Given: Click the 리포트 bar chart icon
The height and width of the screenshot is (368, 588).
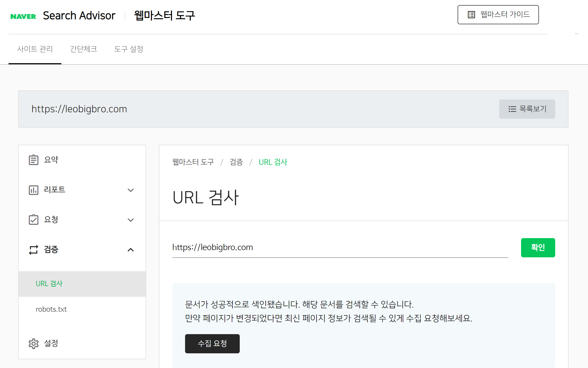Looking at the screenshot, I should [x=34, y=190].
